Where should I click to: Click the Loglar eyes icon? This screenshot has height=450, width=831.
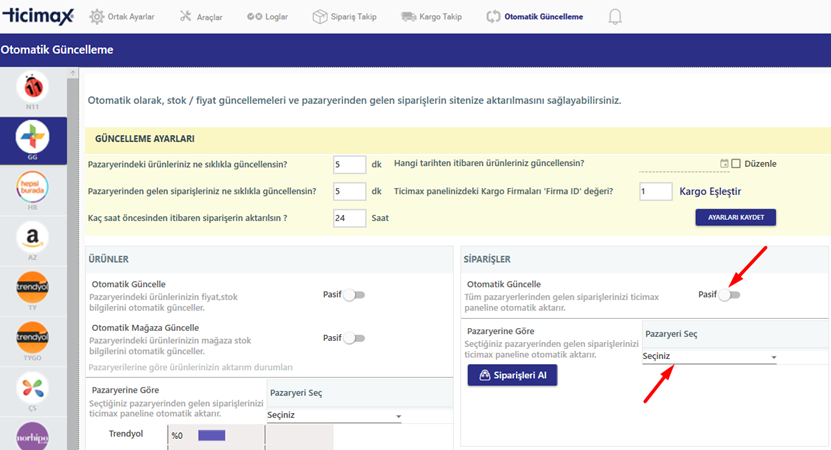pyautogui.click(x=254, y=16)
